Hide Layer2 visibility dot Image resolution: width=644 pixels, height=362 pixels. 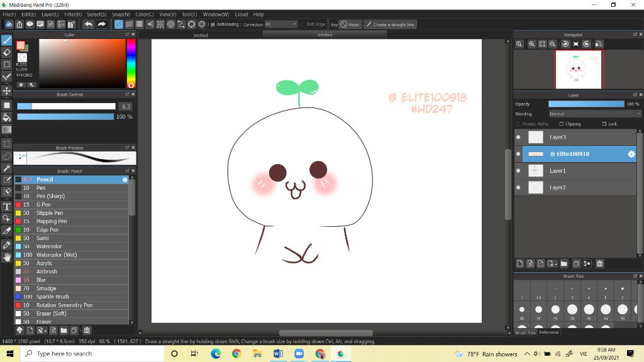(x=518, y=187)
